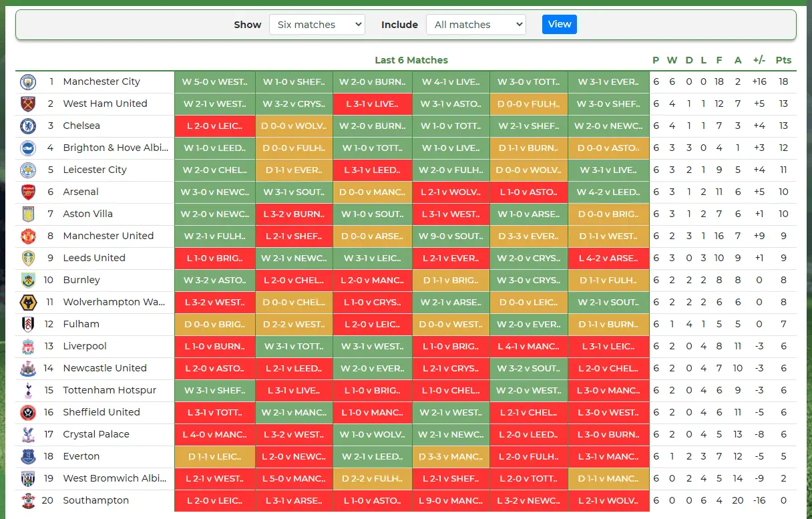Viewport: 812px width, 519px height.
Task: Select Arsenal's 'W 4-2 v LEED..' result
Action: [x=608, y=192]
